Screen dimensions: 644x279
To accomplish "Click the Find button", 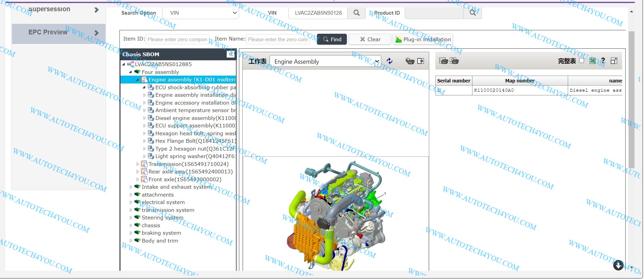I will tap(332, 39).
